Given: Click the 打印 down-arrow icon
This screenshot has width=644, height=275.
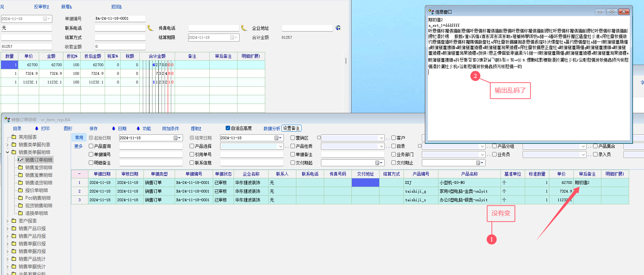Looking at the screenshot, I should pyautogui.click(x=37, y=129).
